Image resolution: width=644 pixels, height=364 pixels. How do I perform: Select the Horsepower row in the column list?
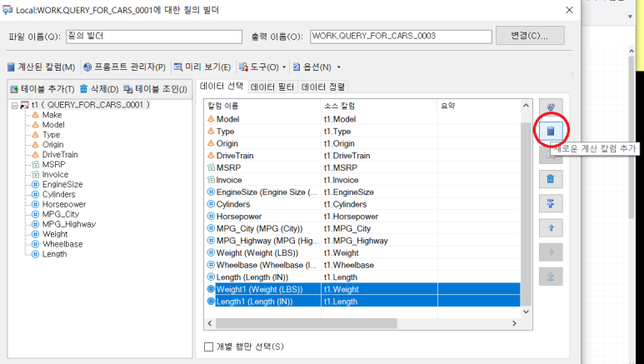point(362,216)
